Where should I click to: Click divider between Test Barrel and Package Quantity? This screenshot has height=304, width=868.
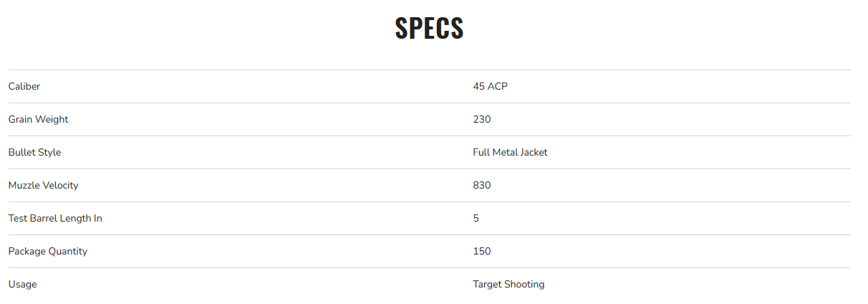coord(430,235)
